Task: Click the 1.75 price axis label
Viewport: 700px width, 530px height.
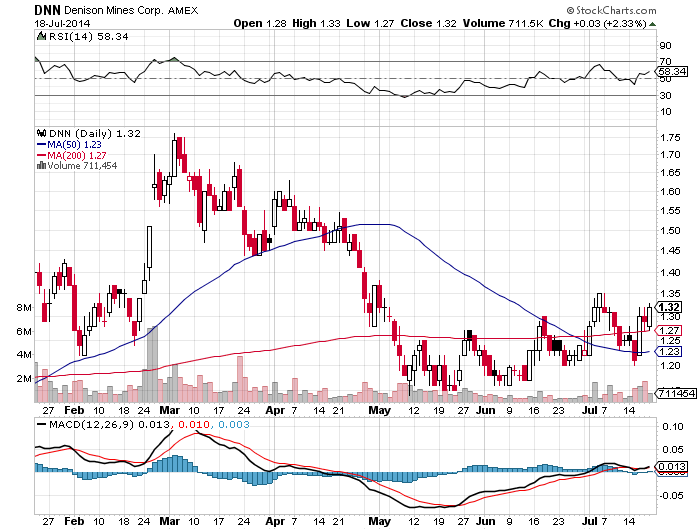Action: tap(670, 138)
